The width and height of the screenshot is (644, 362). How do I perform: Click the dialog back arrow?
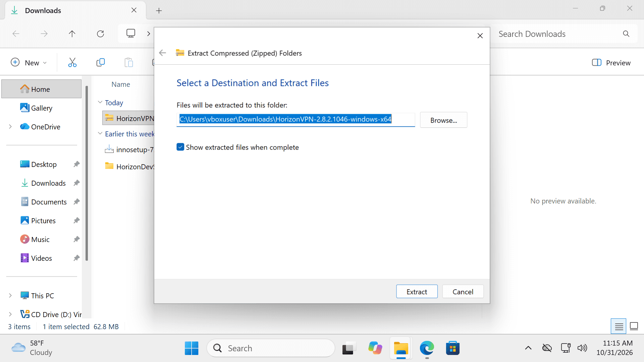click(163, 53)
